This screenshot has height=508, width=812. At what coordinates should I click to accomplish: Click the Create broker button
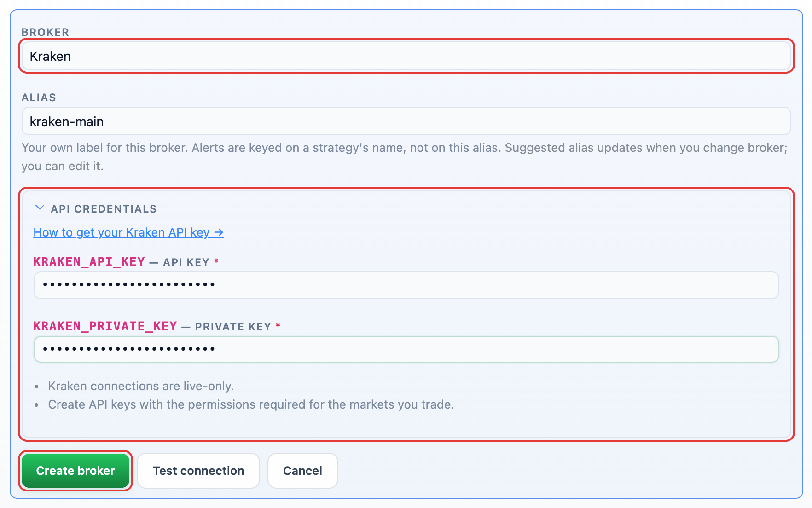pos(75,471)
